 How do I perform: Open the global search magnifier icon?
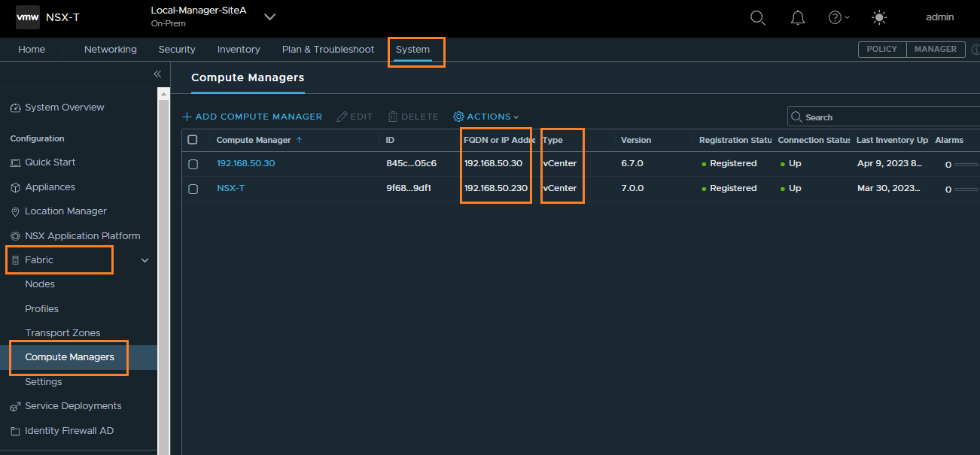(758, 17)
